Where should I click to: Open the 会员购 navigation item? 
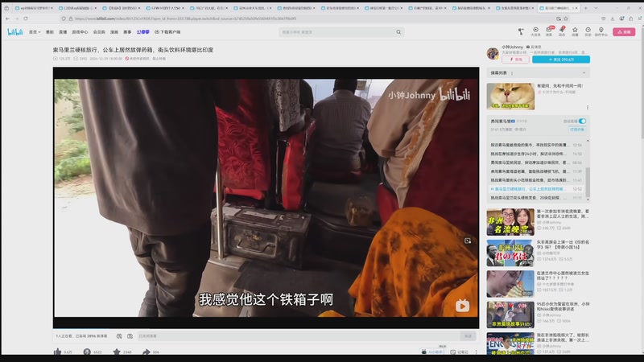[99, 32]
